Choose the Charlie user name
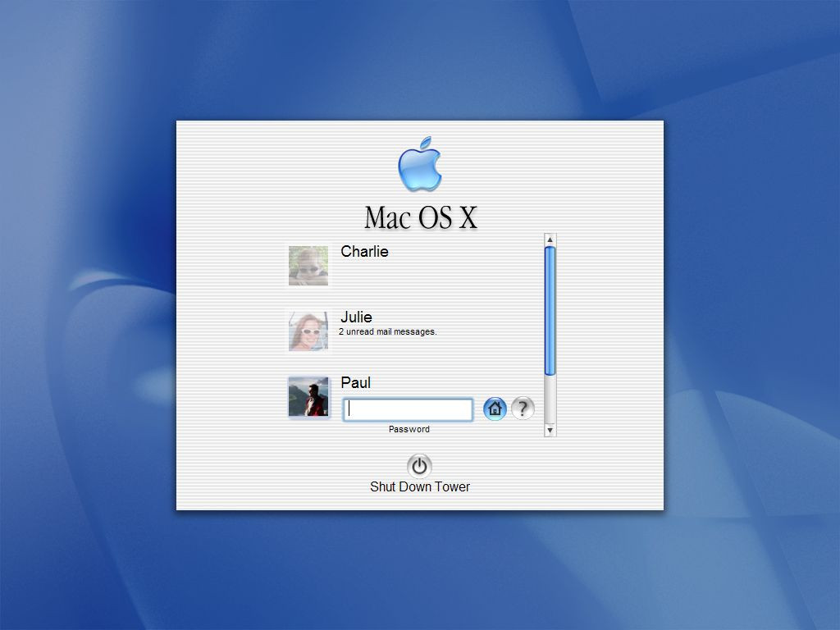This screenshot has width=840, height=630. pos(364,251)
